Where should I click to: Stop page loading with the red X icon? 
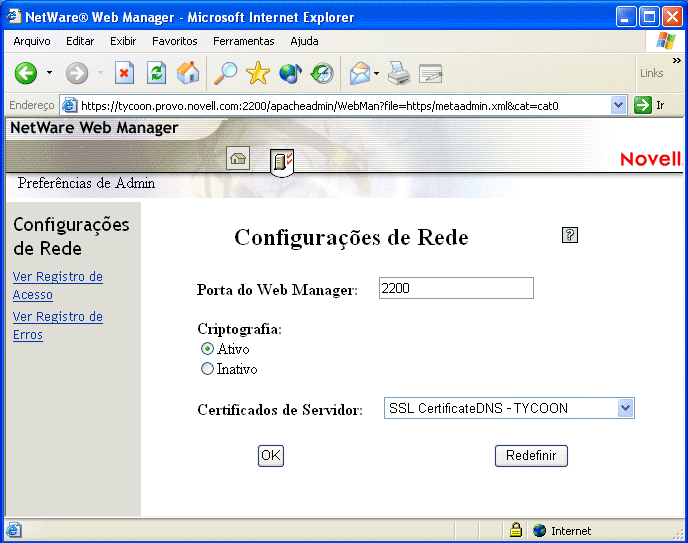[124, 73]
